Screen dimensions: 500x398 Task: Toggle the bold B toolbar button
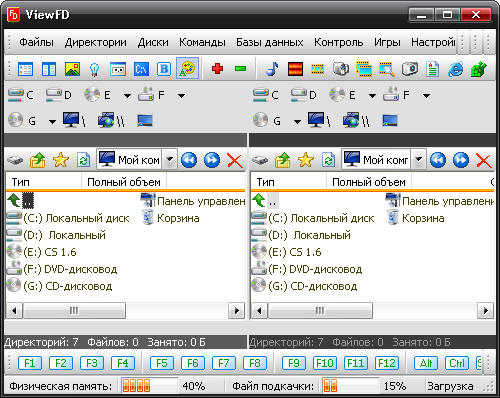(164, 69)
